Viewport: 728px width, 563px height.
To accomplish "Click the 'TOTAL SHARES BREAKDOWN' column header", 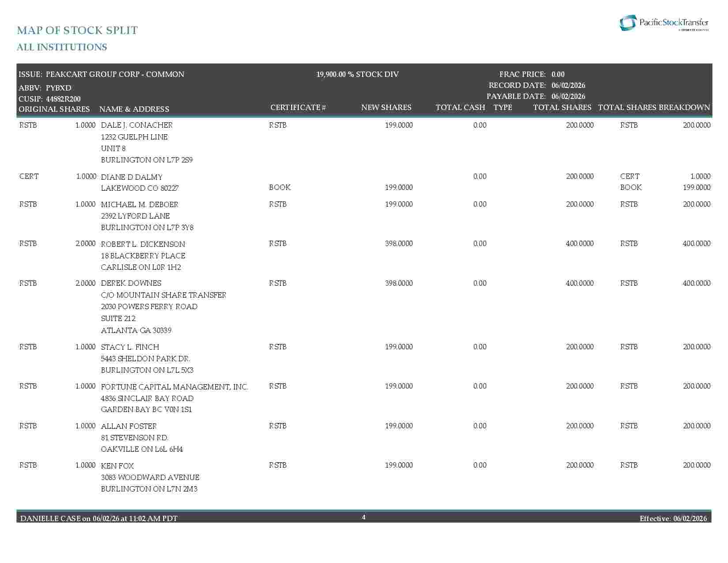I will click(654, 107).
